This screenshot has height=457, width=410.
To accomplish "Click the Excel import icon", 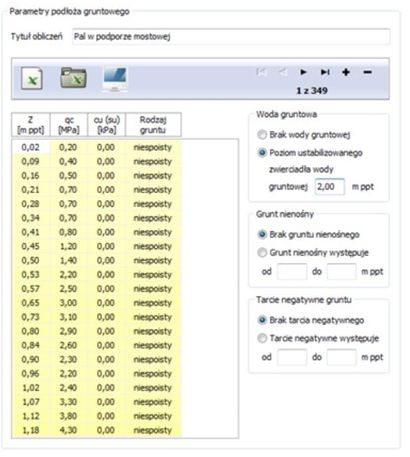I will click(32, 78).
